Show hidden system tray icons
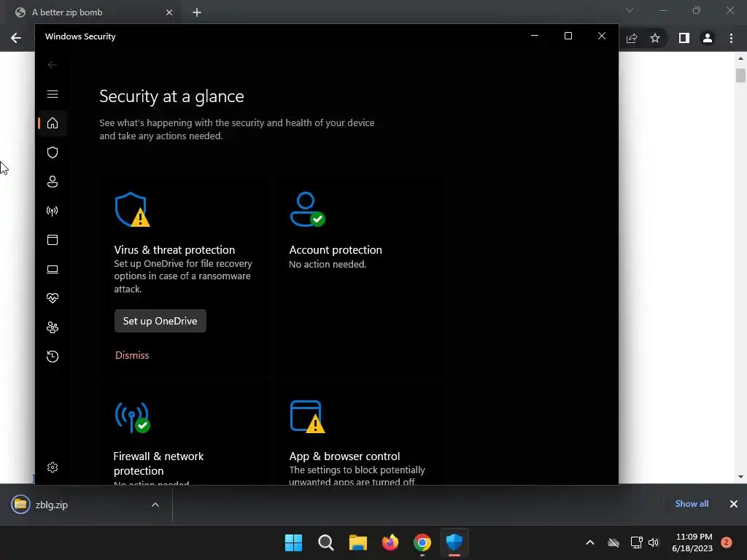 [589, 542]
